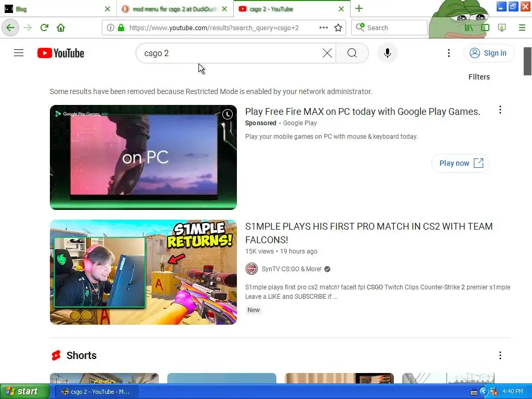
Task: Open the Windows start button
Action: click(24, 391)
